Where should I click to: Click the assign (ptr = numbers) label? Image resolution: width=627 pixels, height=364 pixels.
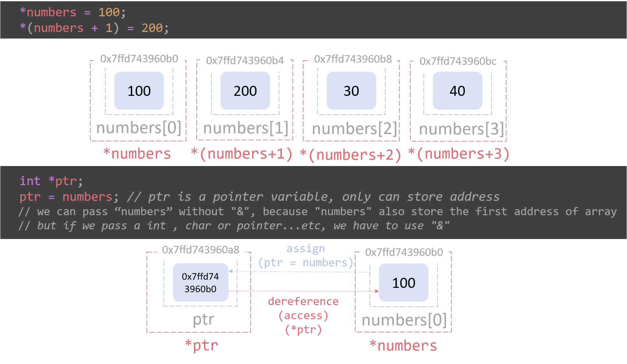pyautogui.click(x=306, y=256)
